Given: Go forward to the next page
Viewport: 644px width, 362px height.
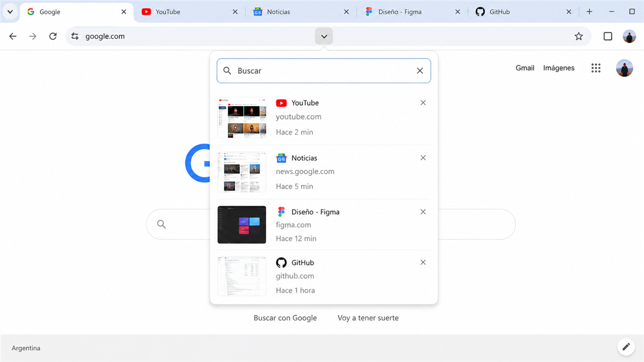Looking at the screenshot, I should click(x=33, y=36).
